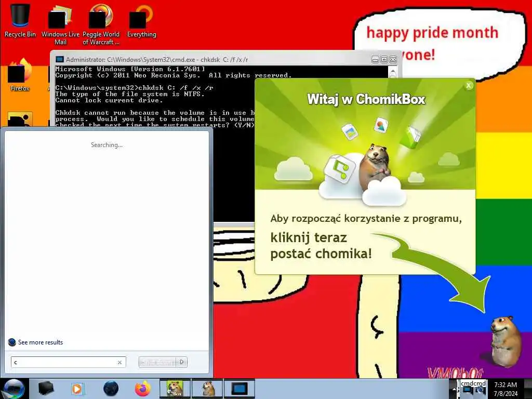Switch to the cmd.exe taskbar button
The width and height of the screenshot is (532, 399).
tap(239, 389)
